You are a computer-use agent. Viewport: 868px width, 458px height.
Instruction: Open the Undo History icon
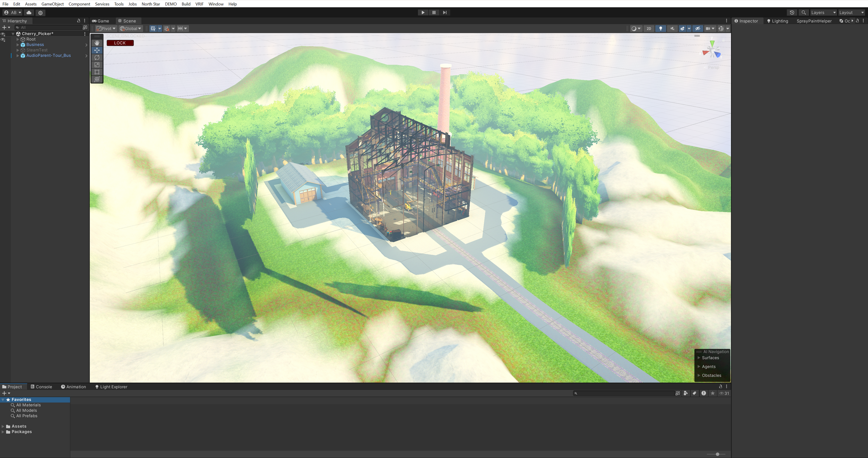[x=792, y=13]
